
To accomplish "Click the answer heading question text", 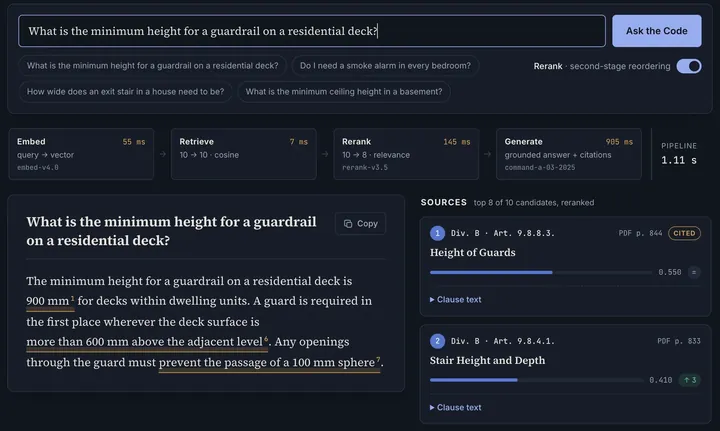I will tap(171, 231).
